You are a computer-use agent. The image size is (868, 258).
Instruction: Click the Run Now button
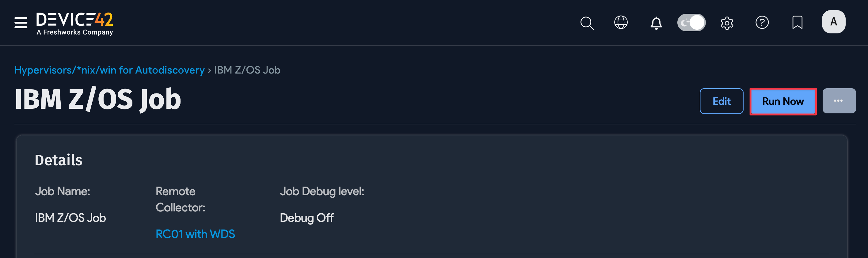(x=783, y=101)
